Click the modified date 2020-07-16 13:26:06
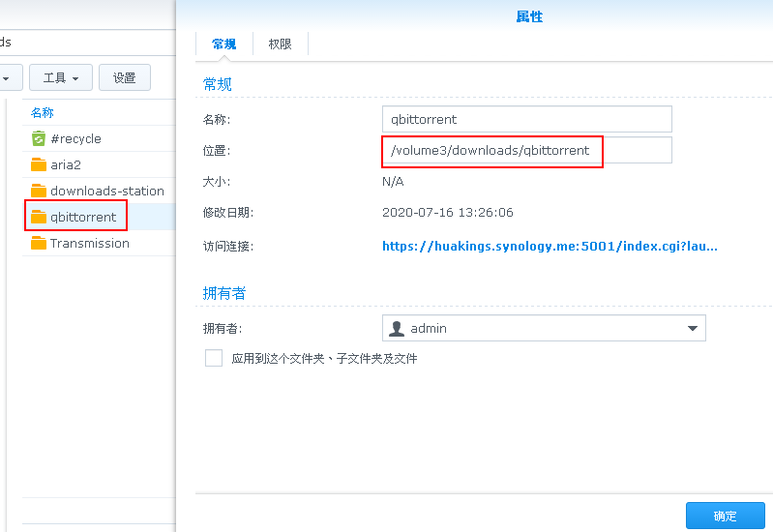The width and height of the screenshot is (773, 532). [448, 213]
